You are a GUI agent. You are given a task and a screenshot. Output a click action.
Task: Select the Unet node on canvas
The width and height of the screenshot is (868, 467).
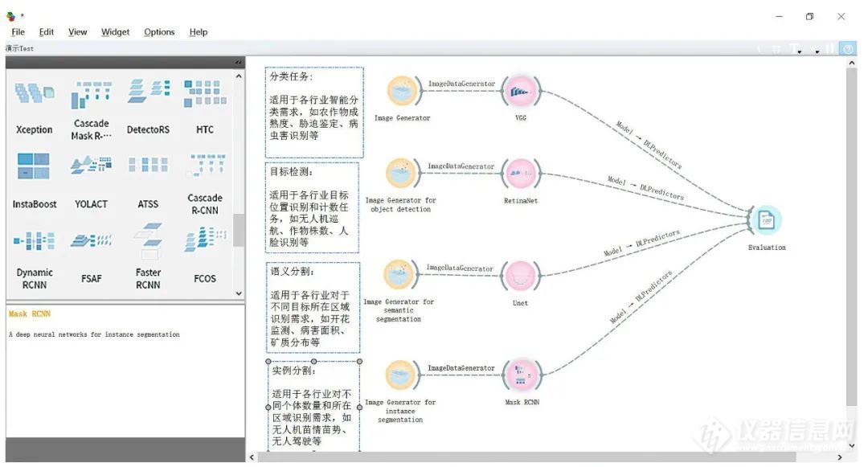521,276
